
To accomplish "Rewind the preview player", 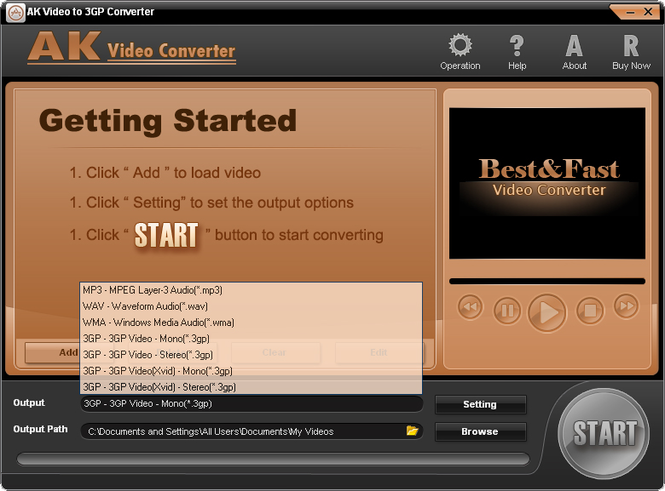I will point(470,307).
